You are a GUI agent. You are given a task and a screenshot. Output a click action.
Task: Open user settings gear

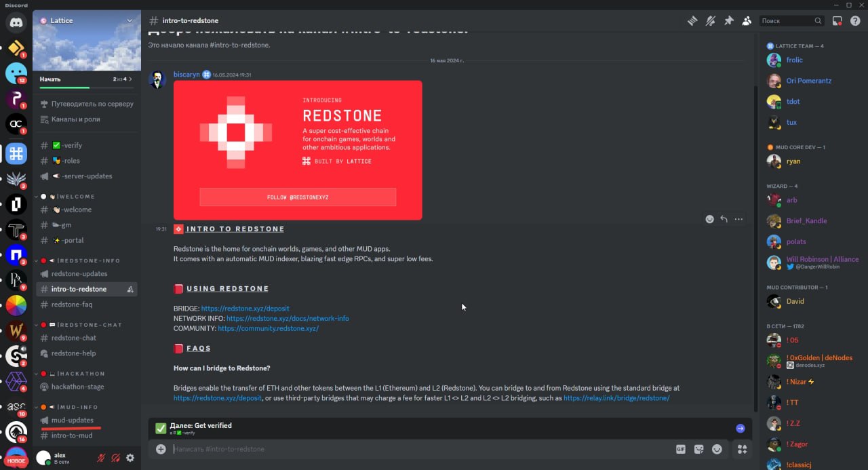tap(130, 458)
